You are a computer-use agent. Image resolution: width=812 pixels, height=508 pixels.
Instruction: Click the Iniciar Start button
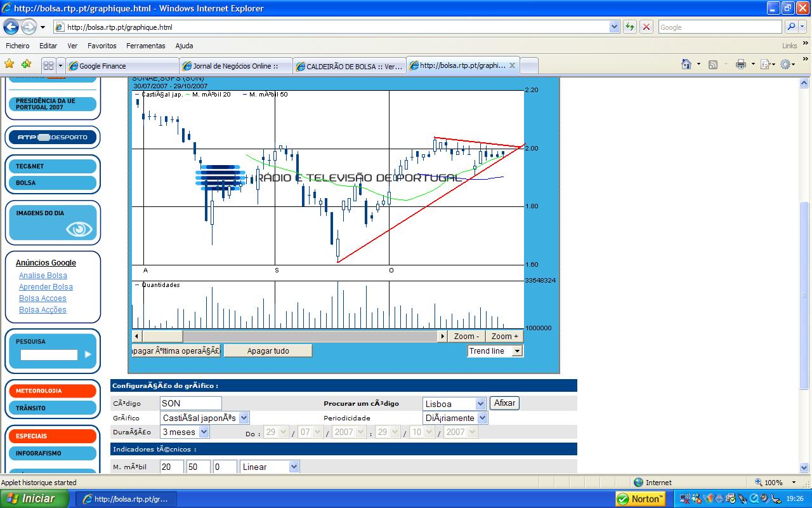pos(34,498)
